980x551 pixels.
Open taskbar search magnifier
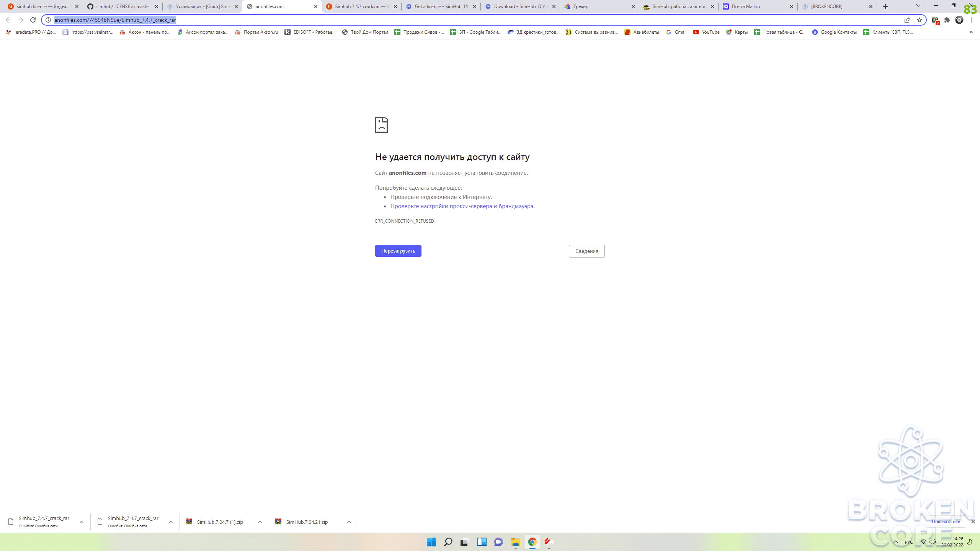pyautogui.click(x=448, y=542)
